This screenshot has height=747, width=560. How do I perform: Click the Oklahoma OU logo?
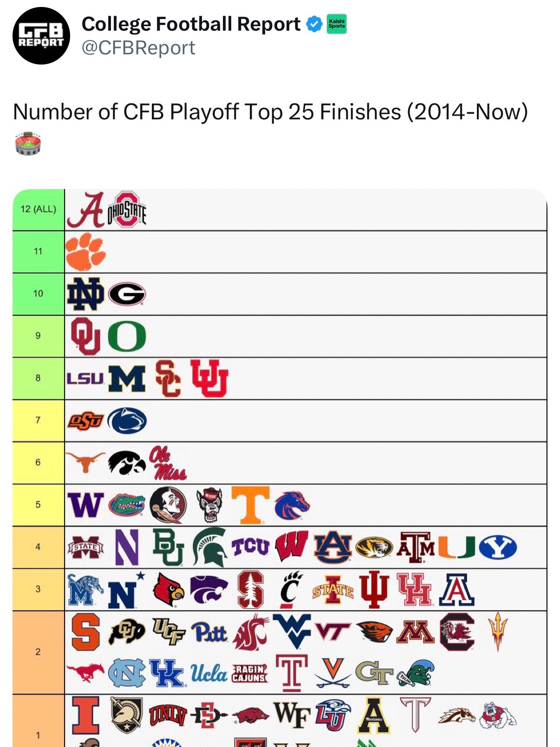[85, 336]
